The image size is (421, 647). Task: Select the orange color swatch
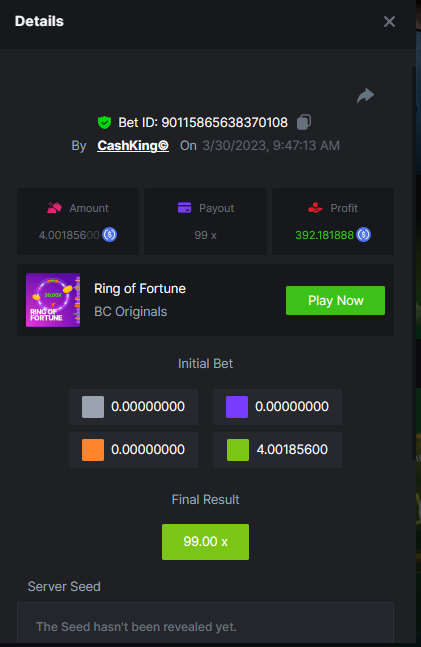[93, 450]
